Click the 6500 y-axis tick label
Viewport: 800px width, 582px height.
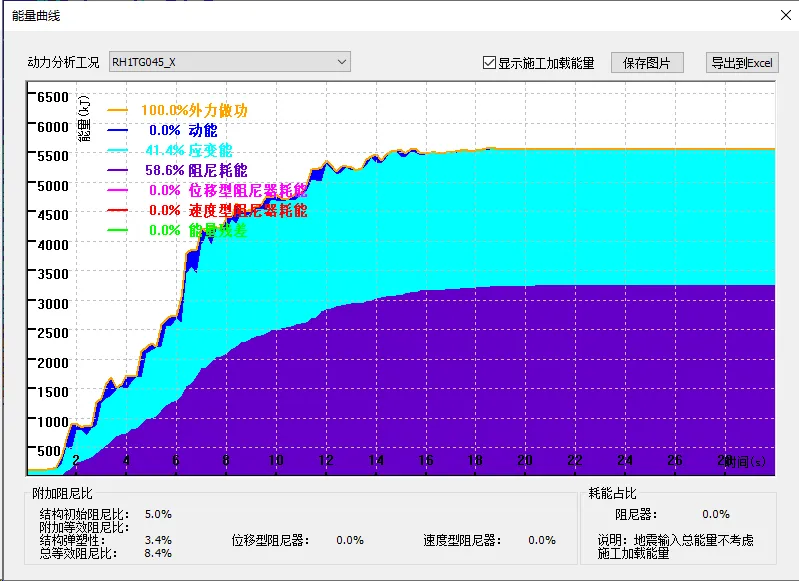(x=53, y=97)
